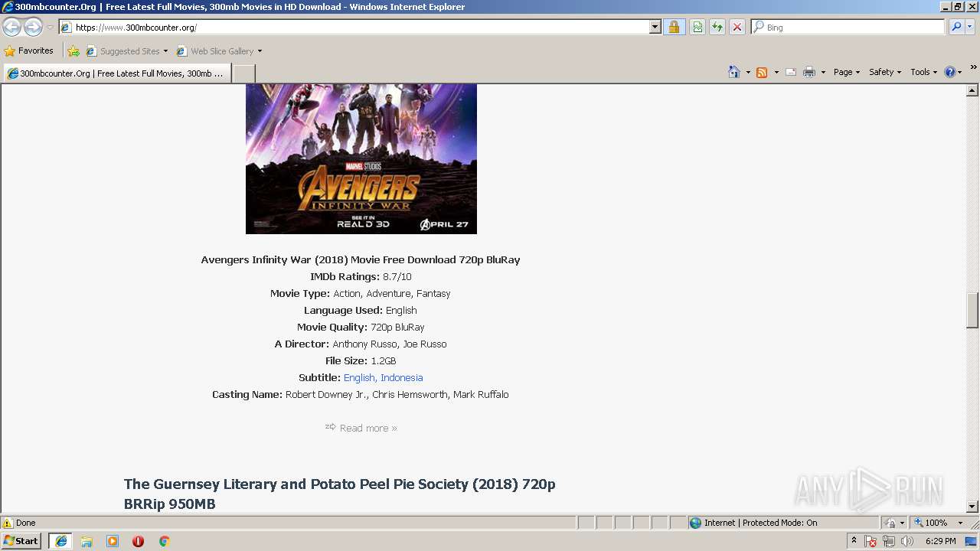
Task: Open Action Center flag icon
Action: (871, 541)
